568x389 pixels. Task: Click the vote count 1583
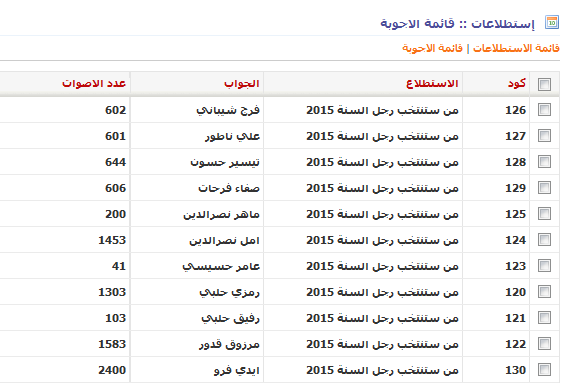[x=112, y=344]
